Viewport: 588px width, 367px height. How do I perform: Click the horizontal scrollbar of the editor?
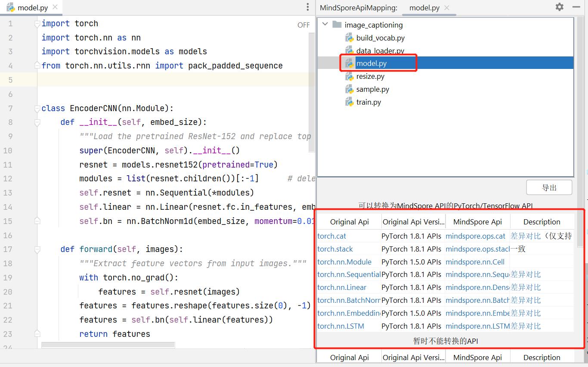tap(108, 345)
